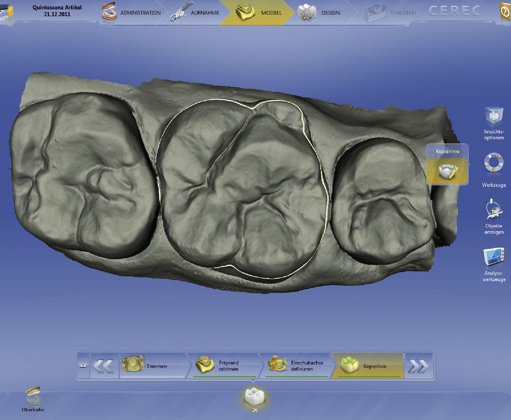
Task: Click the Kopierlinie step in bottom bar
Action: point(367,366)
